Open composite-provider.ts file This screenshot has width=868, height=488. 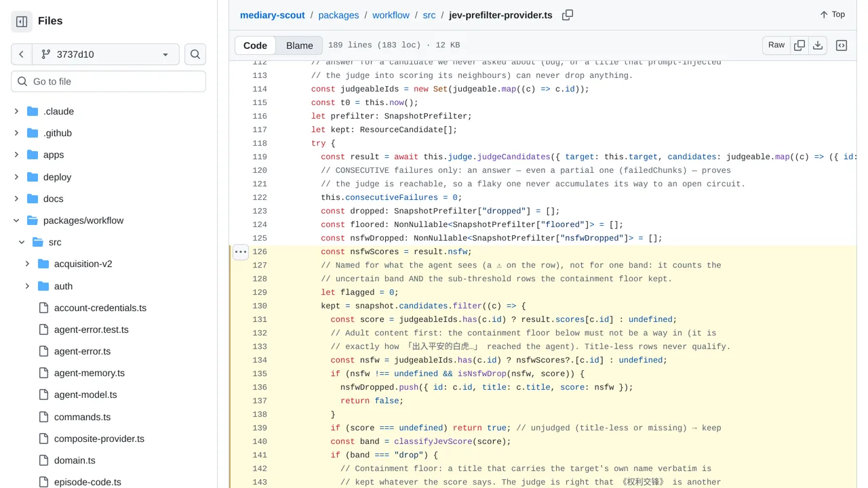click(x=99, y=439)
